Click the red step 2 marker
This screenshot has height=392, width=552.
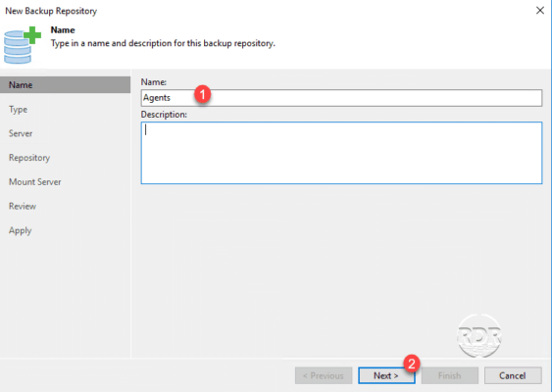pyautogui.click(x=412, y=364)
